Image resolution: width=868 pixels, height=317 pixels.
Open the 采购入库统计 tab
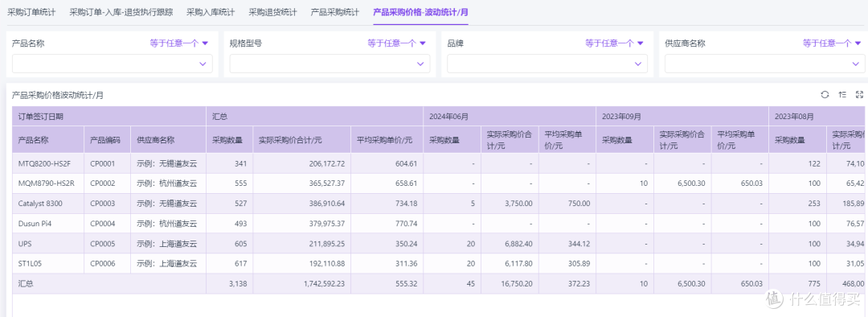(211, 12)
